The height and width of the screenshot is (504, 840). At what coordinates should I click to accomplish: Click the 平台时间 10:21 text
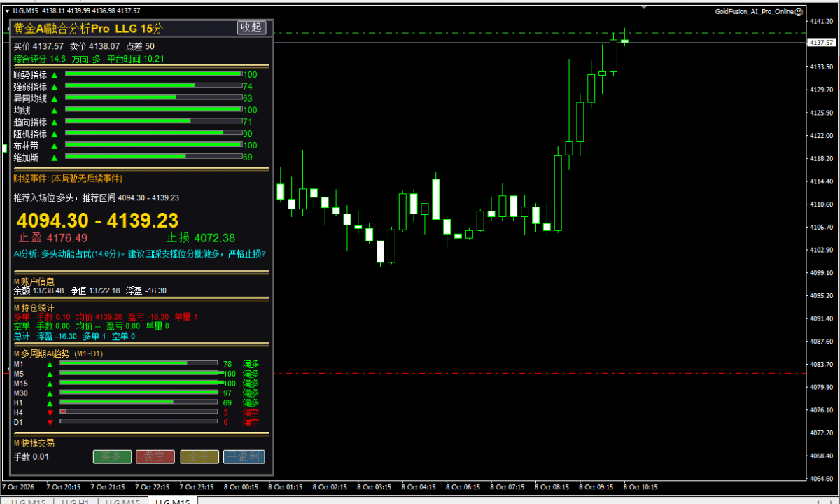pyautogui.click(x=136, y=59)
